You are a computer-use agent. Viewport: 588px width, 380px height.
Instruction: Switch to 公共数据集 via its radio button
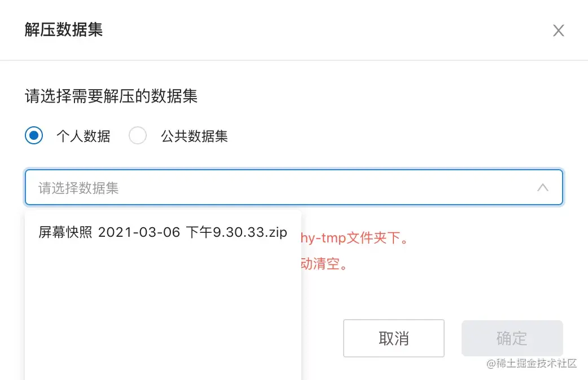pos(138,135)
